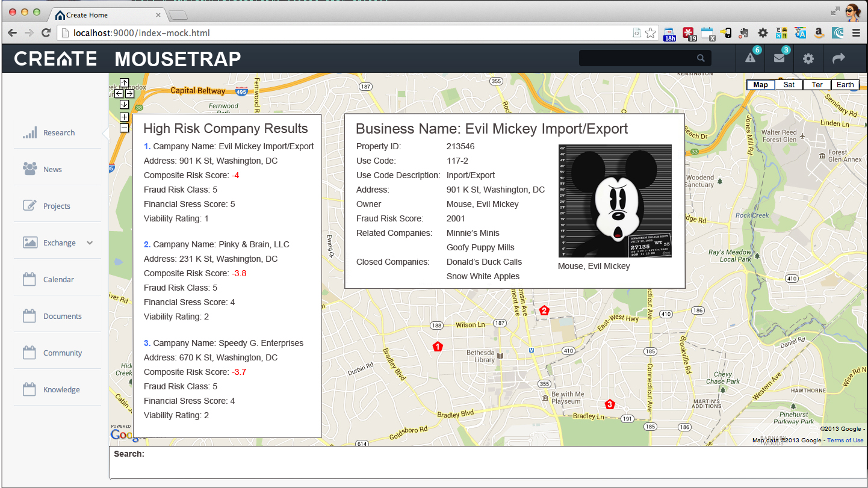The width and height of the screenshot is (868, 488).
Task: Open the Google Translate extension icon
Action: (x=800, y=33)
